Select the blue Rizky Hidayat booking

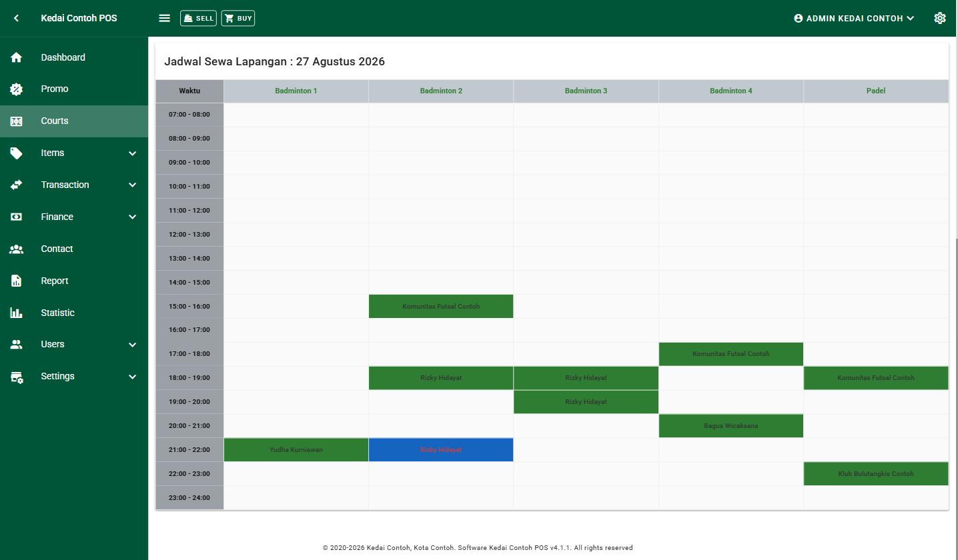pos(441,450)
